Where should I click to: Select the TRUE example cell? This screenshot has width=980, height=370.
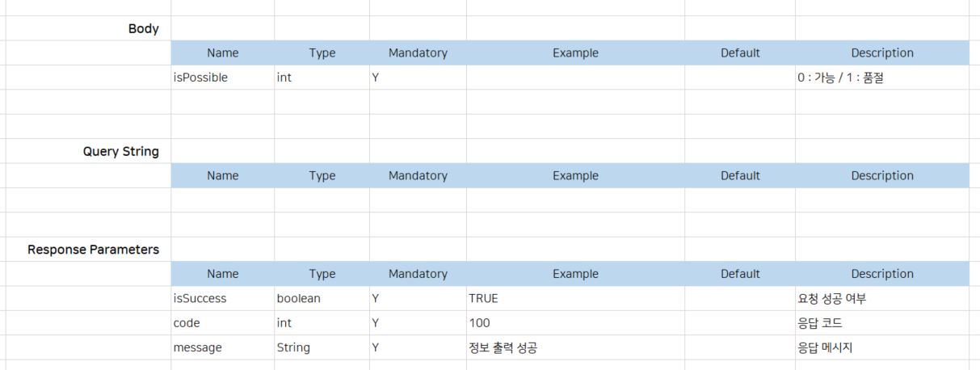483,299
